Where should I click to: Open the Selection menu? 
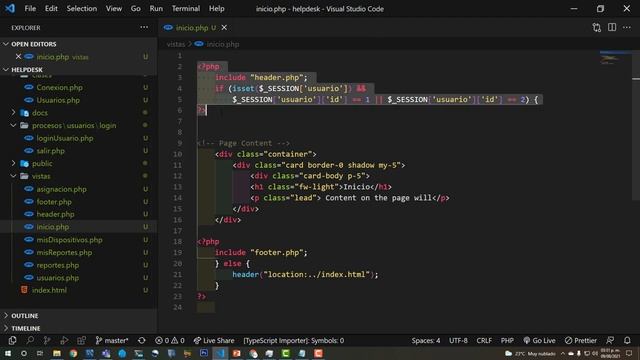click(x=82, y=8)
